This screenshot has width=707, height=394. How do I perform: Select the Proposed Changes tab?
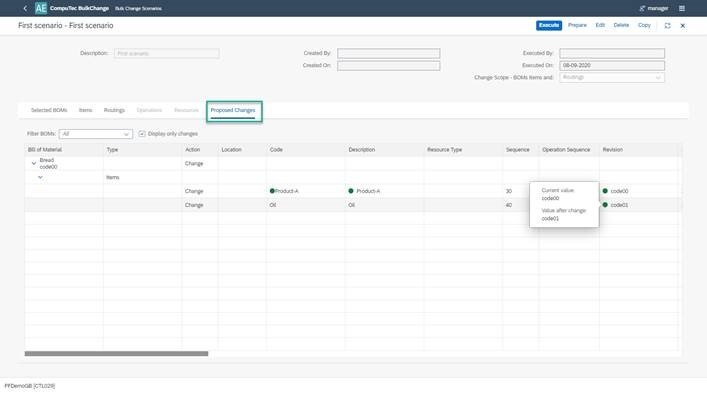pos(233,110)
